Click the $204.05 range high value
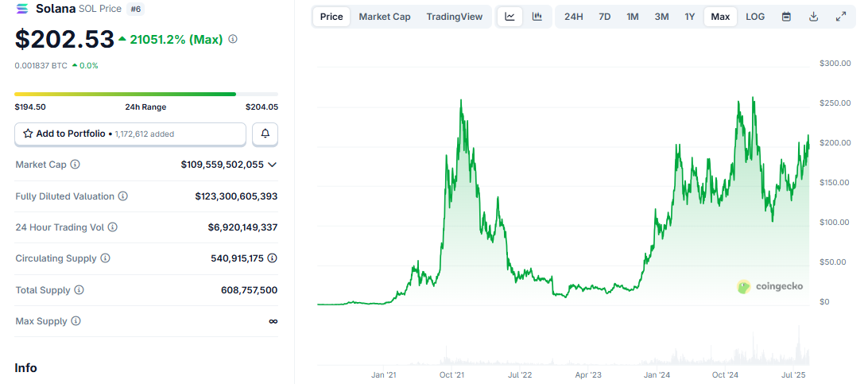Viewport: 868px width, 384px height. pyautogui.click(x=262, y=107)
